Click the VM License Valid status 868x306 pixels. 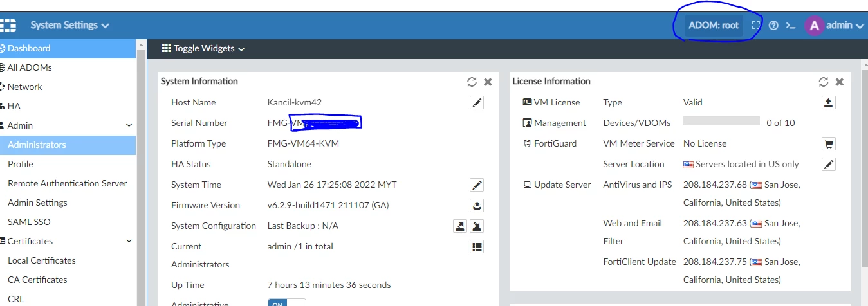click(693, 102)
